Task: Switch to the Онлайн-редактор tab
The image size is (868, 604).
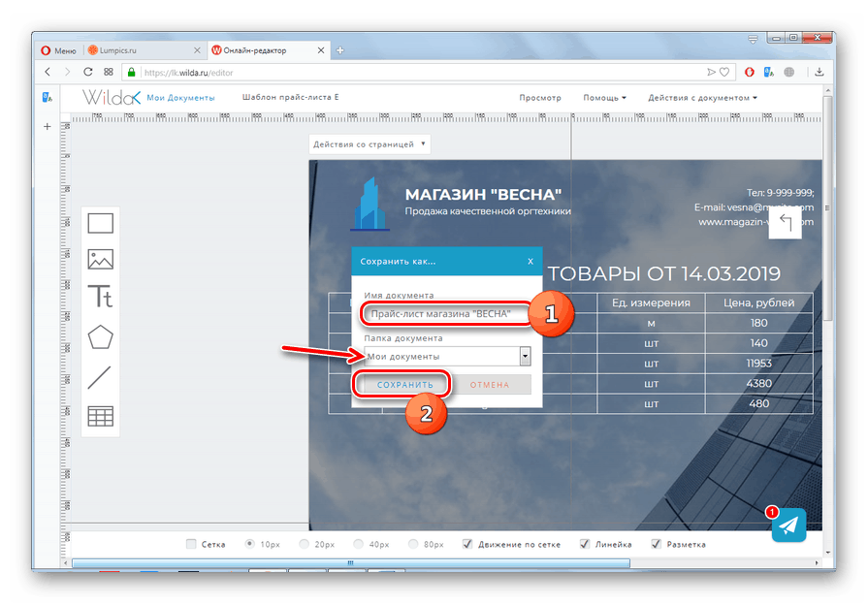Action: [x=269, y=50]
